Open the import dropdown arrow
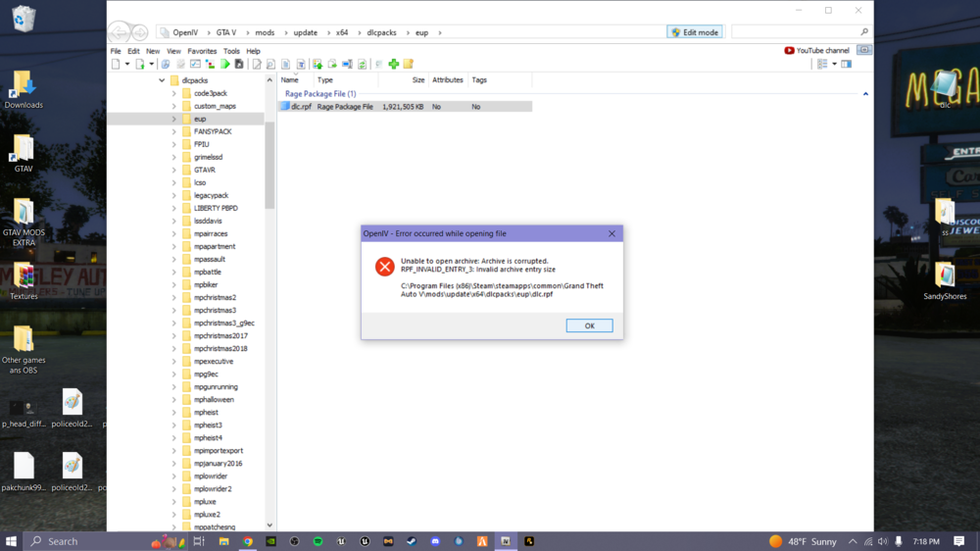The height and width of the screenshot is (551, 980). click(151, 64)
